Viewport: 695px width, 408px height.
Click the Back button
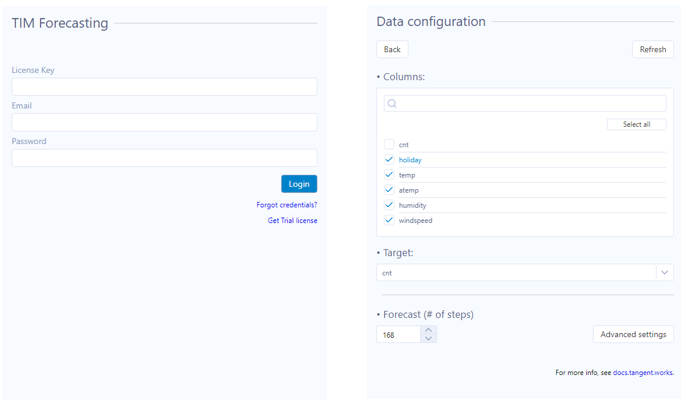[x=392, y=49]
